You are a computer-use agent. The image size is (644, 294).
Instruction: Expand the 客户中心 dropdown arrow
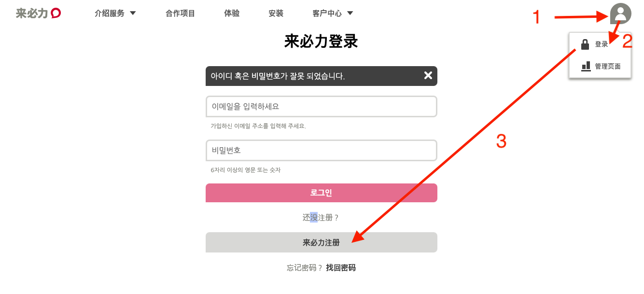(350, 13)
